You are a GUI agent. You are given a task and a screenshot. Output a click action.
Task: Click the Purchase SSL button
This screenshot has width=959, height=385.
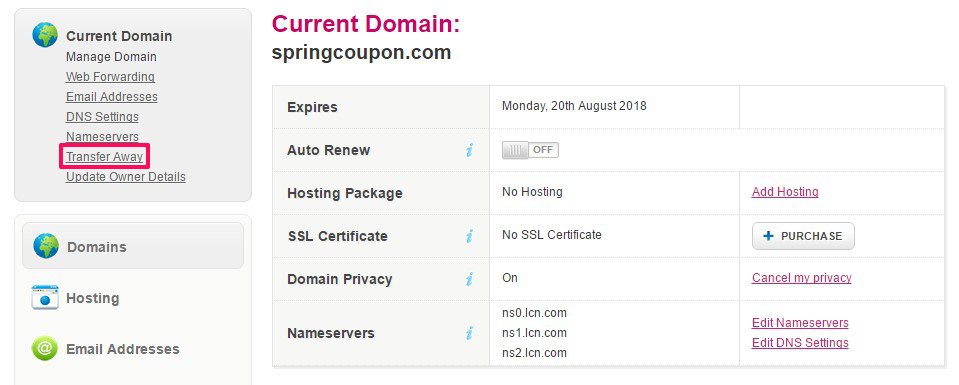point(803,236)
